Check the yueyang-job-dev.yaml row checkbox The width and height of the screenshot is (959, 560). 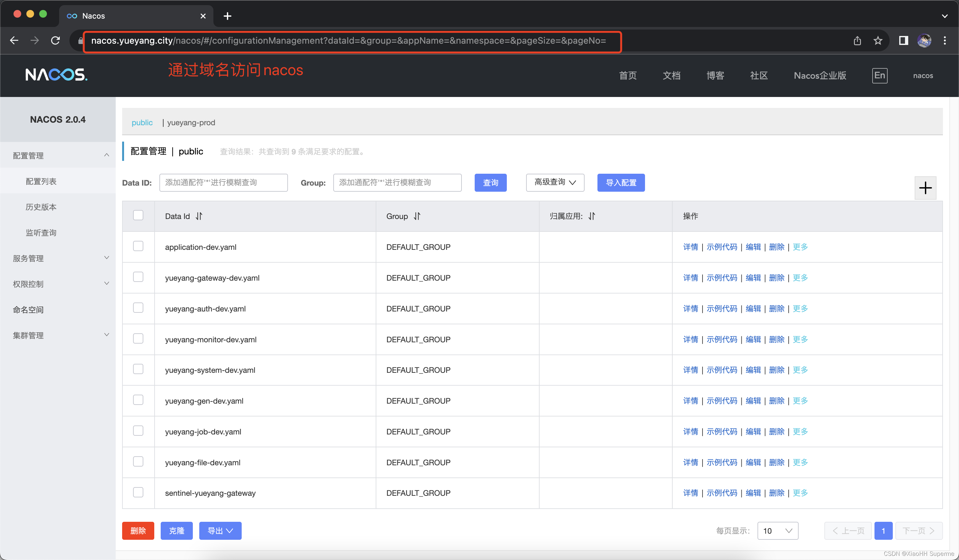pyautogui.click(x=138, y=431)
